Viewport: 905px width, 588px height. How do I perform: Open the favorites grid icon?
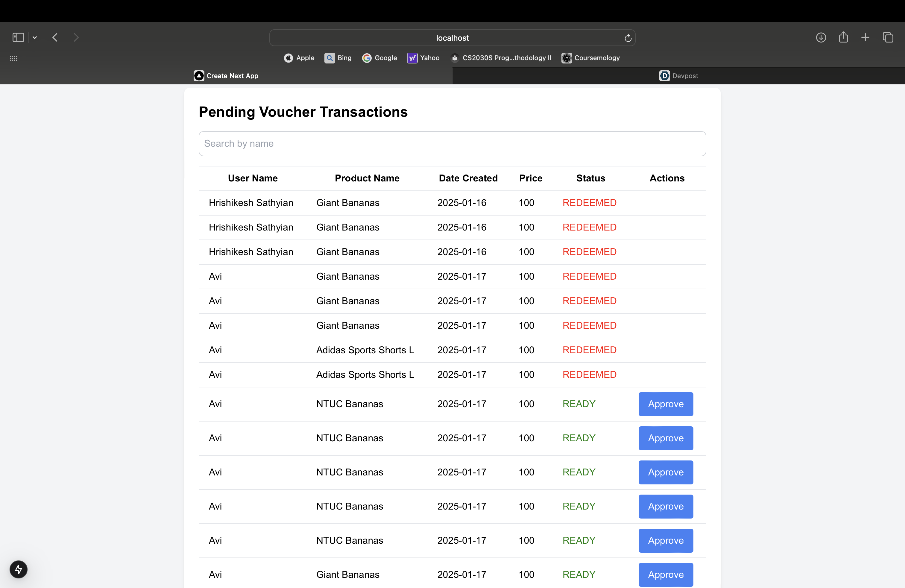(x=14, y=58)
